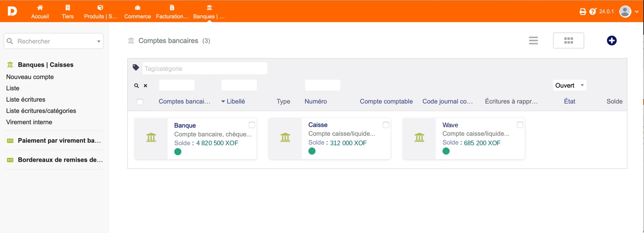Click the Comptes bancaires filter input
The height and width of the screenshot is (233, 644).
[x=177, y=85]
